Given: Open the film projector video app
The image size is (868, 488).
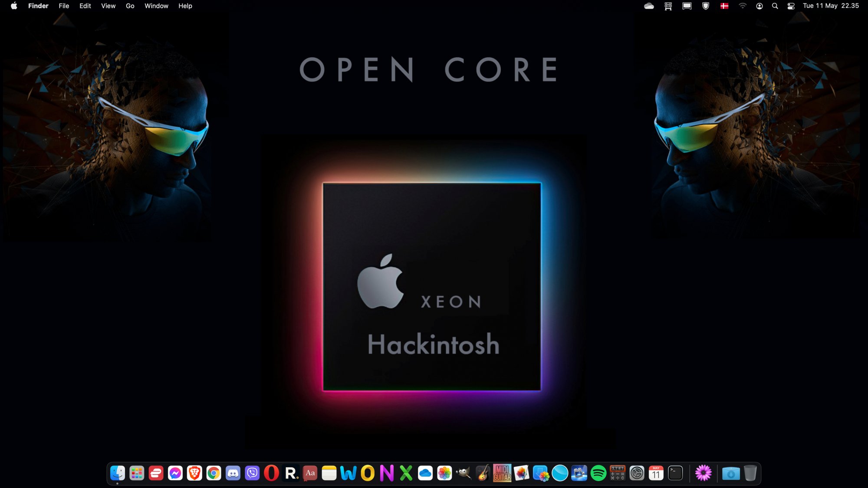Looking at the screenshot, I should (579, 473).
